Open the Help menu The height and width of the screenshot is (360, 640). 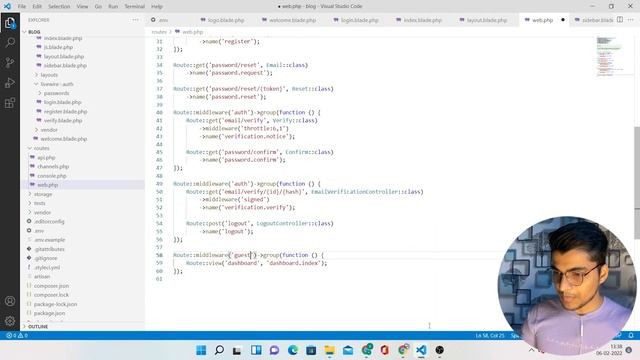click(157, 7)
